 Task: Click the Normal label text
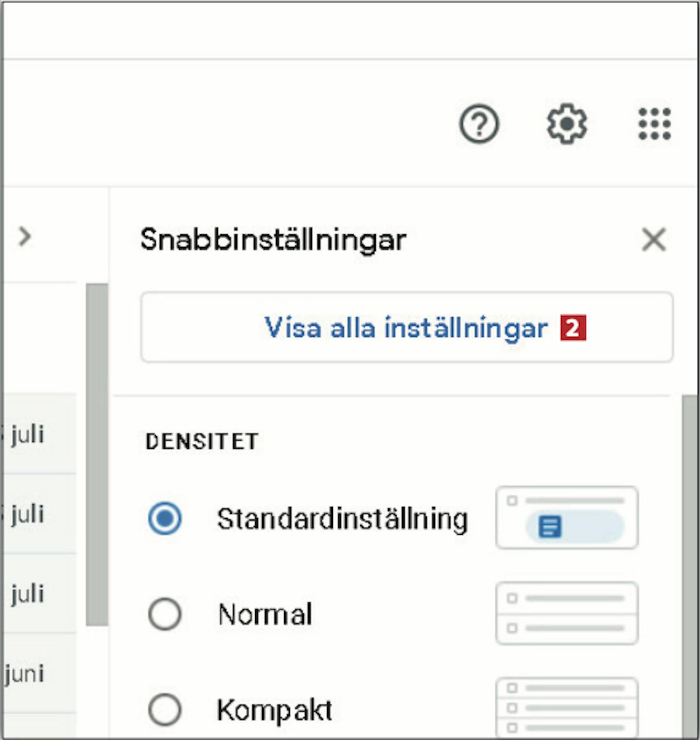(x=265, y=614)
